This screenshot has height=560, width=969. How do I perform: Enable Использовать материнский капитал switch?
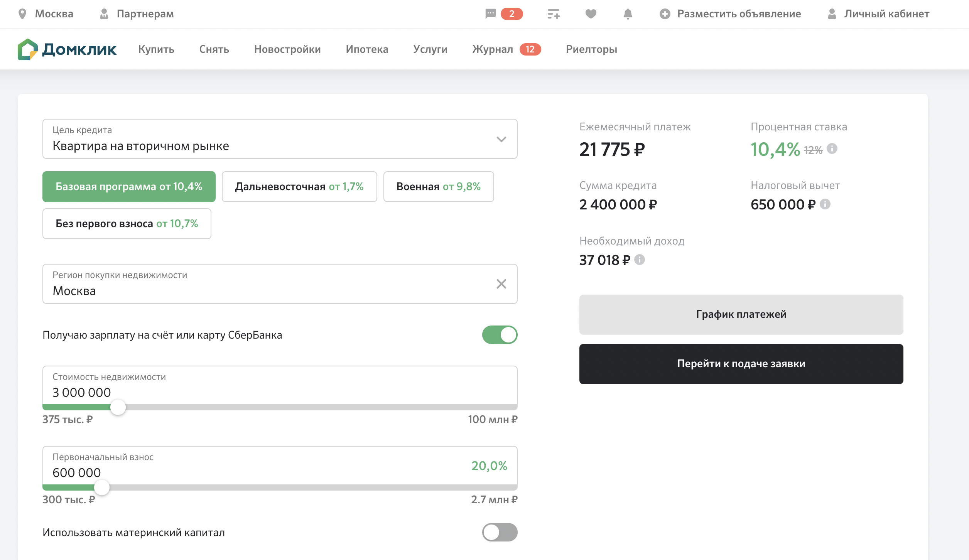click(500, 532)
